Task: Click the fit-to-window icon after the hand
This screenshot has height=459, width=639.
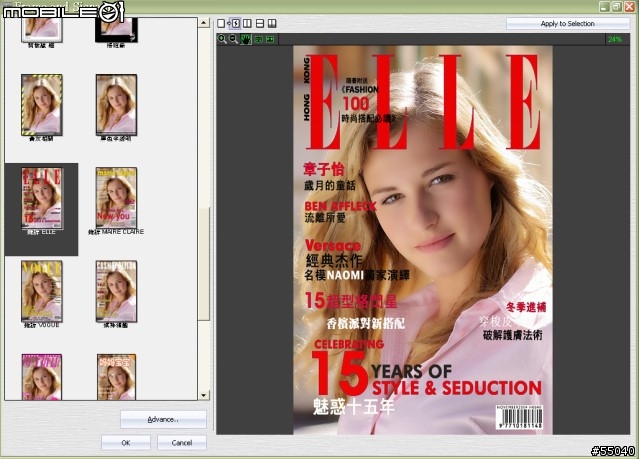Action: [x=258, y=40]
